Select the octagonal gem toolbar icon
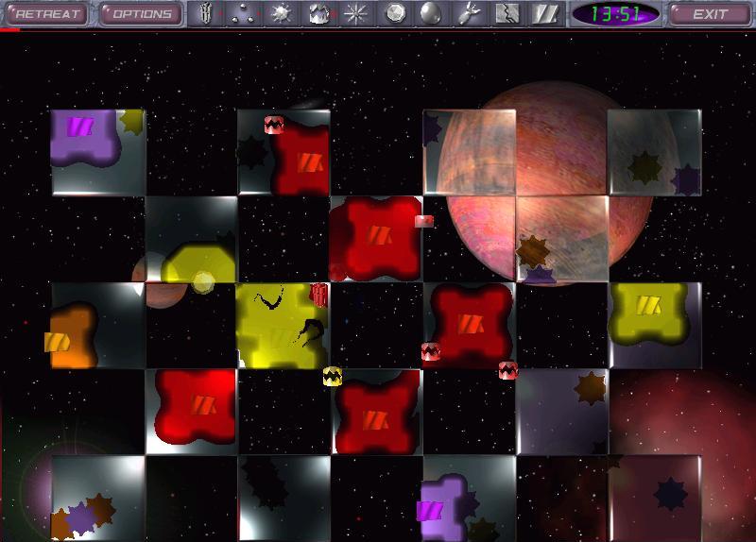Image resolution: width=756 pixels, height=542 pixels. (395, 14)
